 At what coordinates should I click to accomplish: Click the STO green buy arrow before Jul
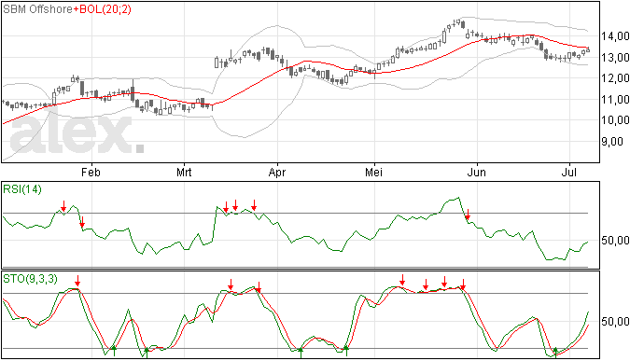[x=555, y=352]
